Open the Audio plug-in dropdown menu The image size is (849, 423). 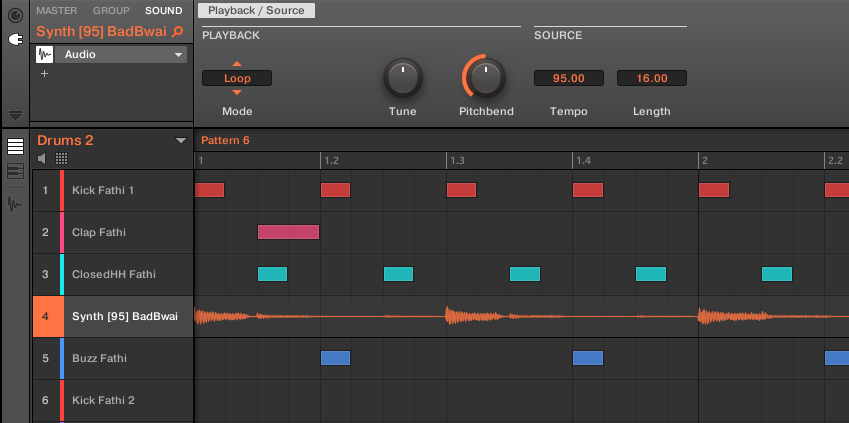178,55
